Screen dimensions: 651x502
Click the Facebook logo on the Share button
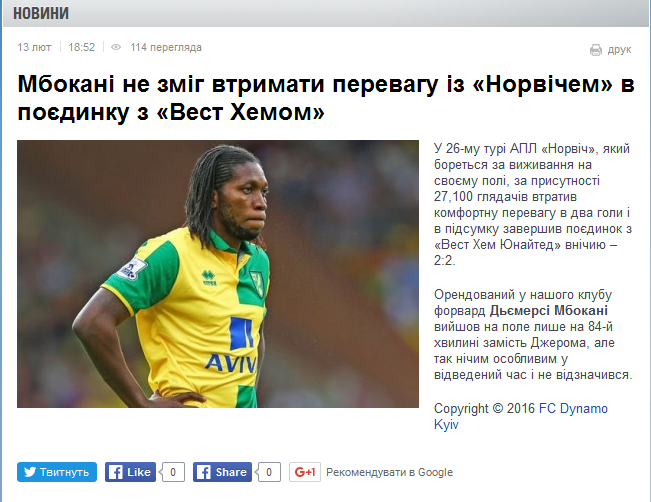click(x=203, y=472)
